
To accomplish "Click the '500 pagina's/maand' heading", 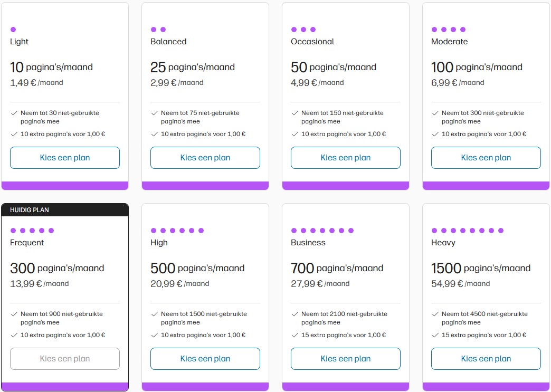I will [x=197, y=268].
